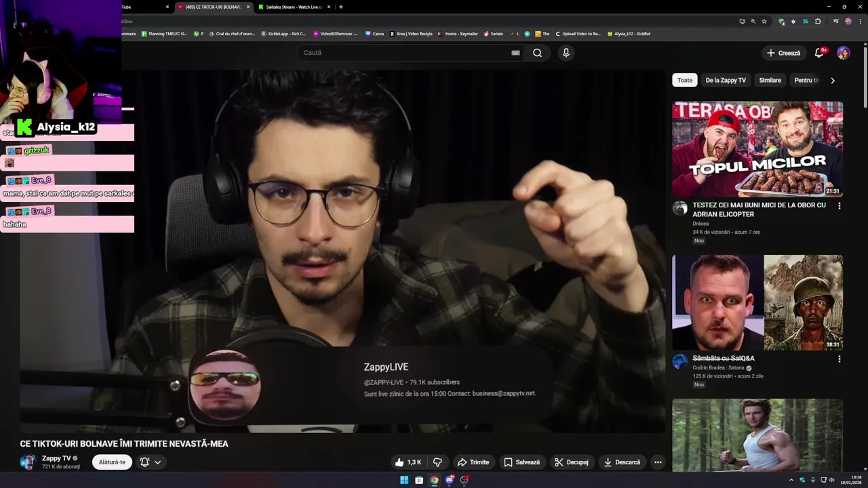Select the Toate filter chip
This screenshot has height=488, width=868.
685,80
